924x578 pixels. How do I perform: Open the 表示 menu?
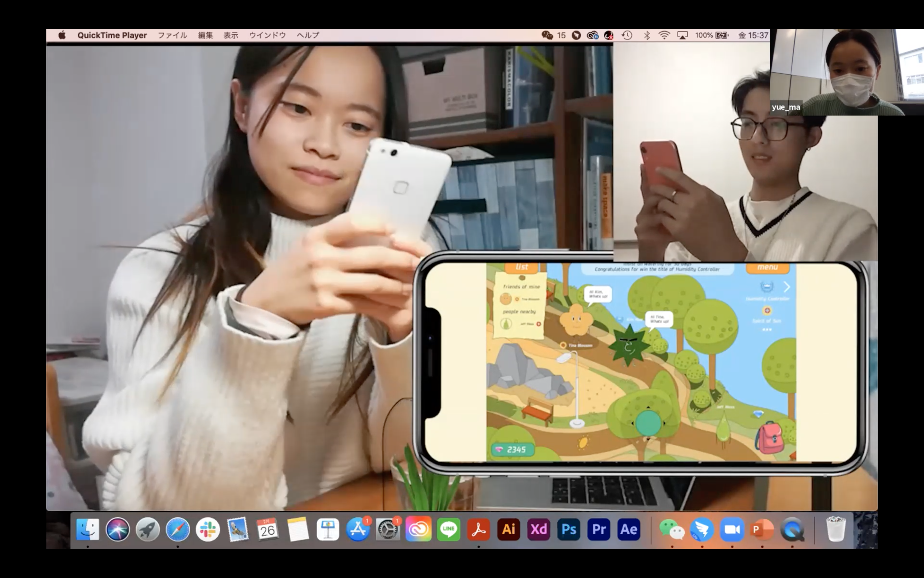(231, 35)
